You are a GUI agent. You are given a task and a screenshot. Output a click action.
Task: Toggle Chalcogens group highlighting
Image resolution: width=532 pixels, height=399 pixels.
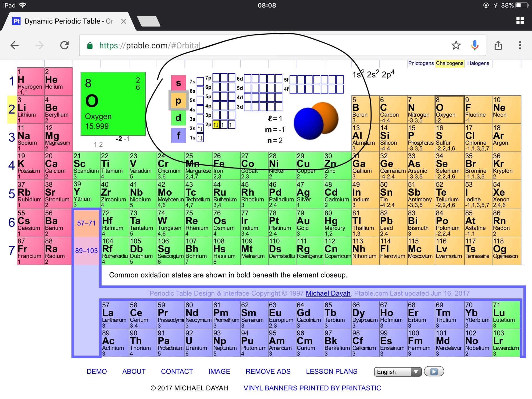450,63
